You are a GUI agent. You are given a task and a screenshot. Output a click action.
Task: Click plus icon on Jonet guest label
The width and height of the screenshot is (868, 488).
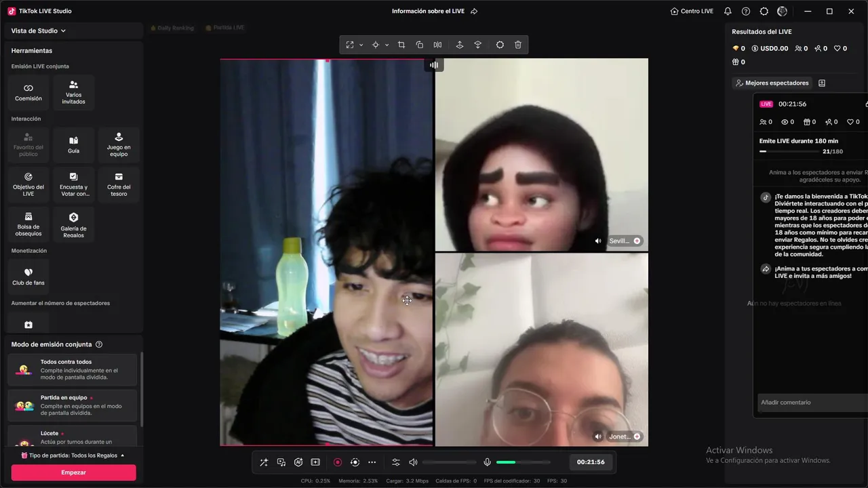pos(637,436)
